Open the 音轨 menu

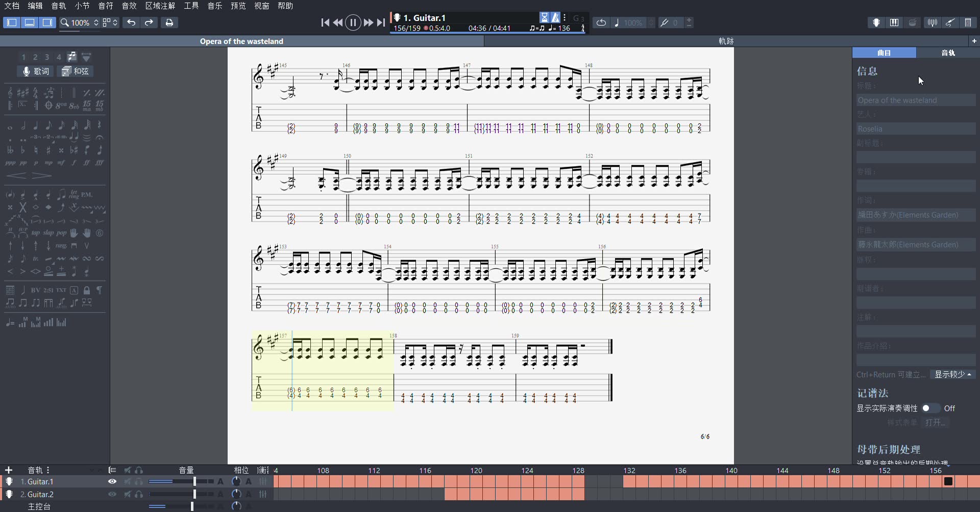(x=59, y=6)
